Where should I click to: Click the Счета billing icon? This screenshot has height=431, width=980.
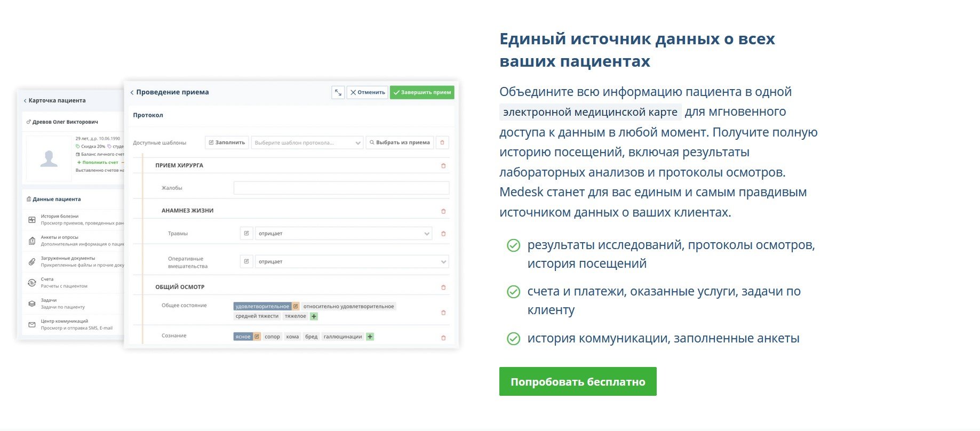coord(32,283)
